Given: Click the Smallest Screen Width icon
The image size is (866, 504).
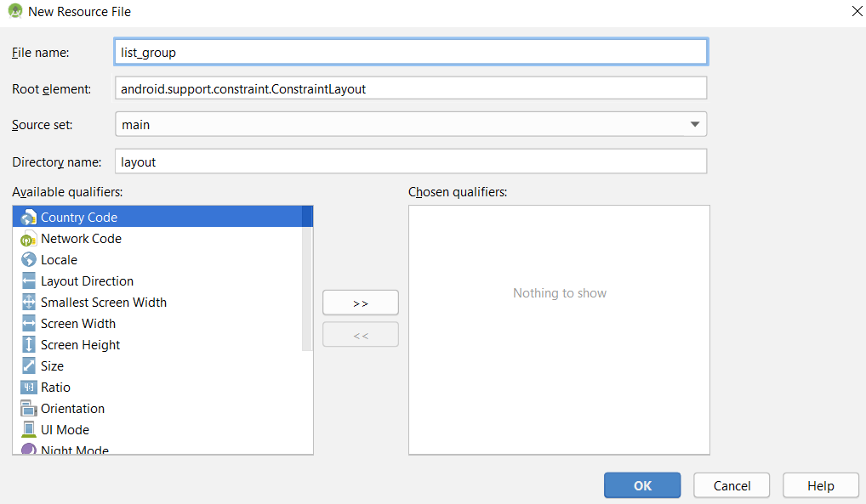Looking at the screenshot, I should click(29, 302).
